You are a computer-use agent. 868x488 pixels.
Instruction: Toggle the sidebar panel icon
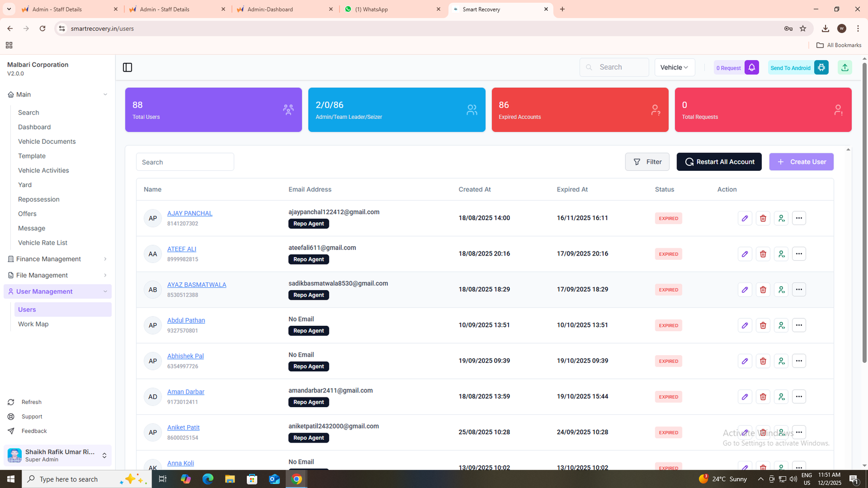pos(127,67)
